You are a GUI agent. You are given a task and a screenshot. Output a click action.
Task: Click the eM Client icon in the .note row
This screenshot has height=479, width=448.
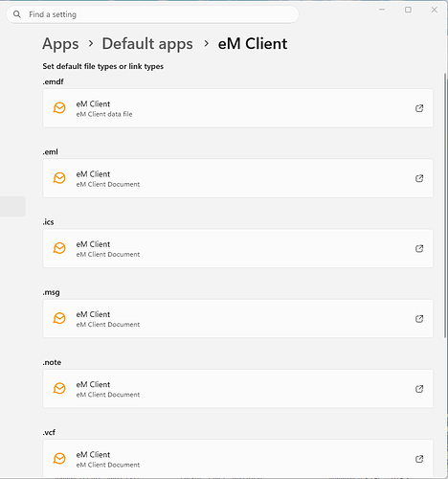pos(59,388)
